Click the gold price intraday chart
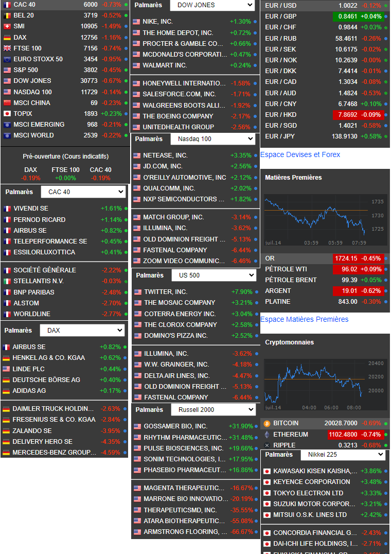This screenshot has width=392, height=554. pos(325,219)
